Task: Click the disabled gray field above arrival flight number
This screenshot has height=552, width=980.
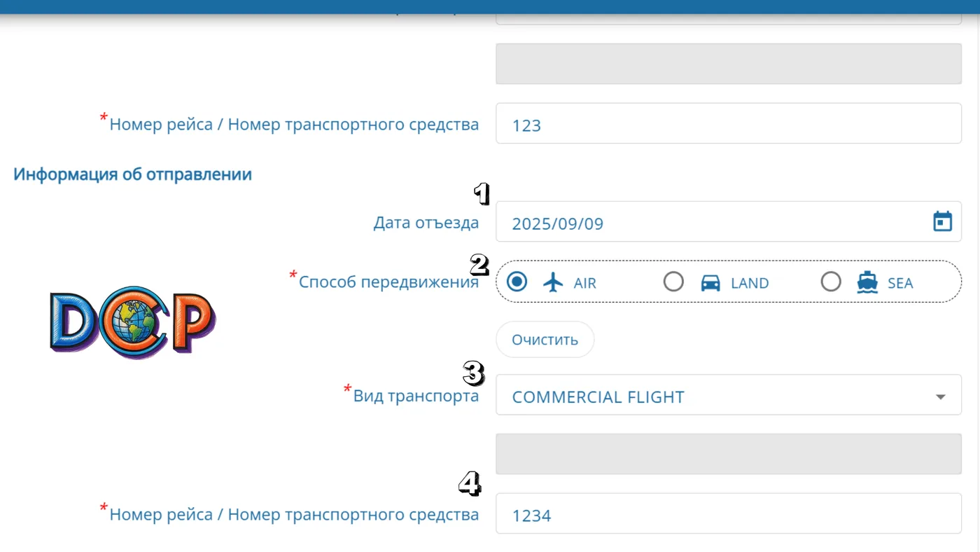Action: [729, 64]
